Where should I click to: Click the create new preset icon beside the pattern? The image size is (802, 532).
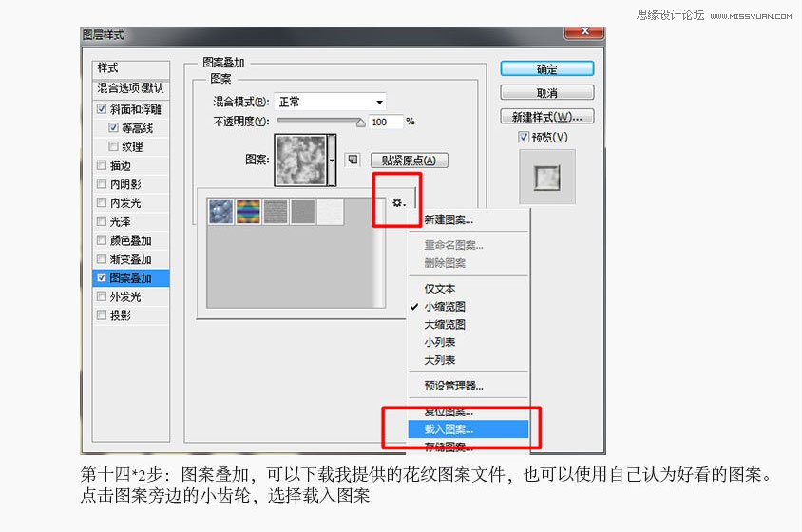pos(353,161)
